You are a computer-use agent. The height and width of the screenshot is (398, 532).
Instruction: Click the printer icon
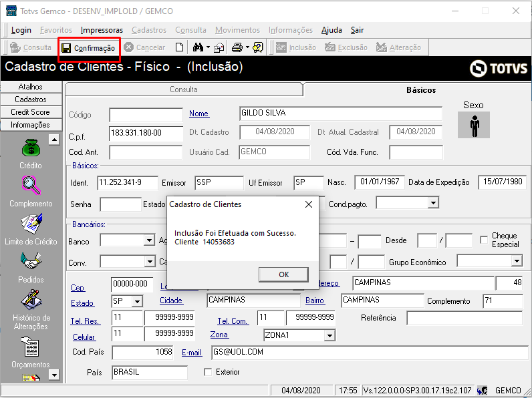237,47
